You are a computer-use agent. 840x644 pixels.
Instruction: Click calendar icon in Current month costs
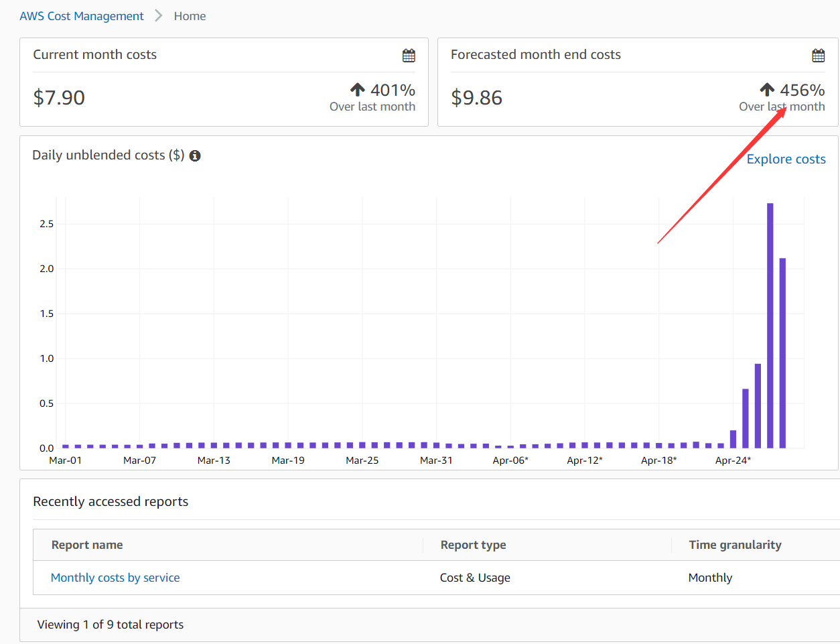pyautogui.click(x=409, y=56)
